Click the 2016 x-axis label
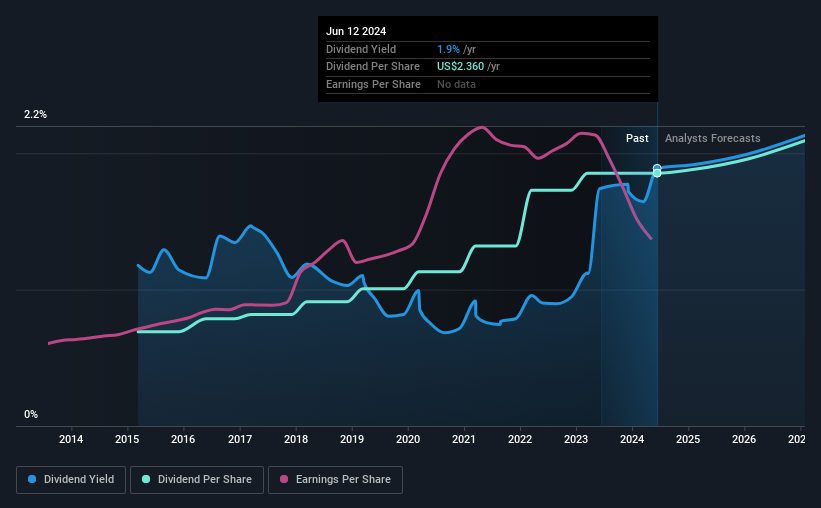This screenshot has width=821, height=508. tap(183, 439)
